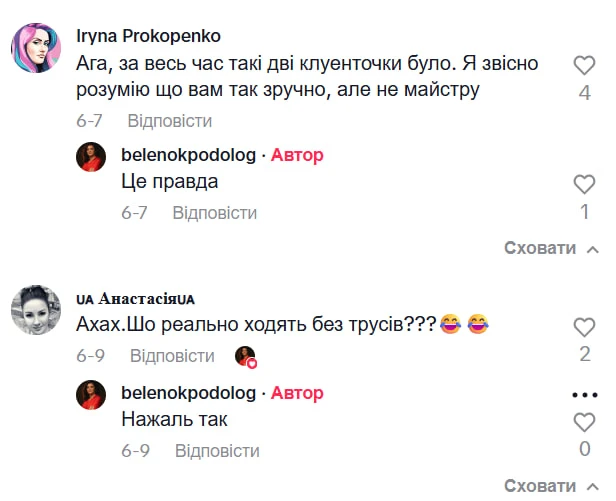Screen dimensions: 616x501
Task: Open belenokpodolog username above "Нажаль так"
Action: coord(188,392)
